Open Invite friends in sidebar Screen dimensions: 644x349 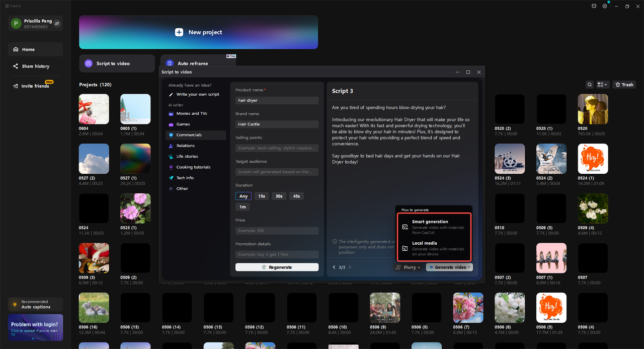(x=35, y=86)
